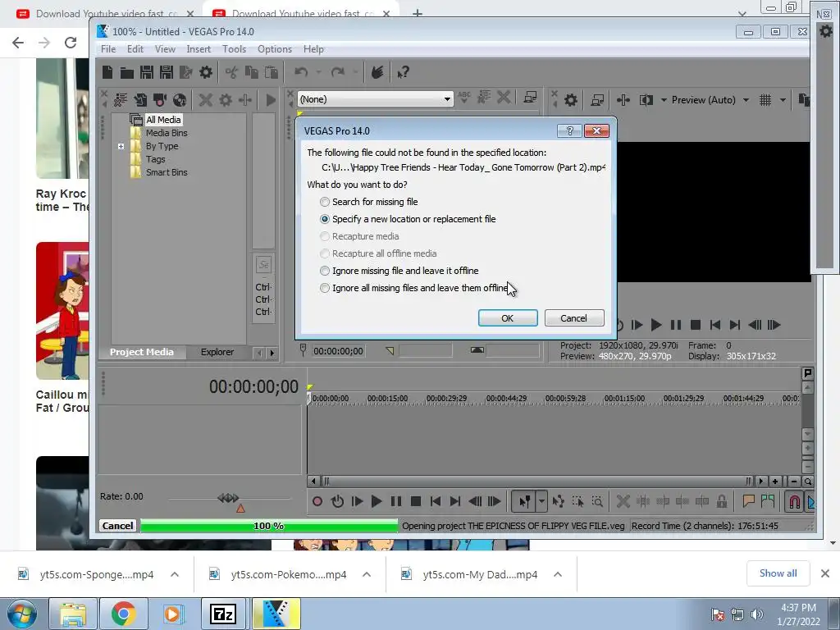Open the Preview (Auto) quality dropdown

point(746,99)
